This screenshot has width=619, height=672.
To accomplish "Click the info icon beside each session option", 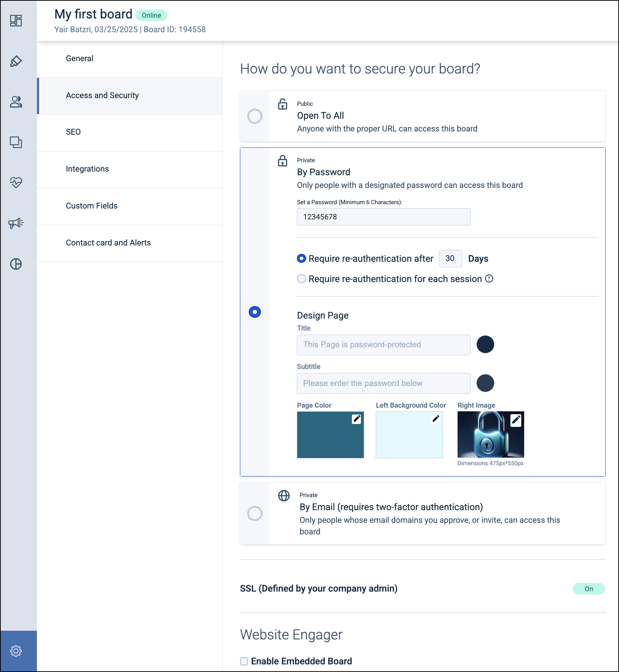I will tap(489, 278).
